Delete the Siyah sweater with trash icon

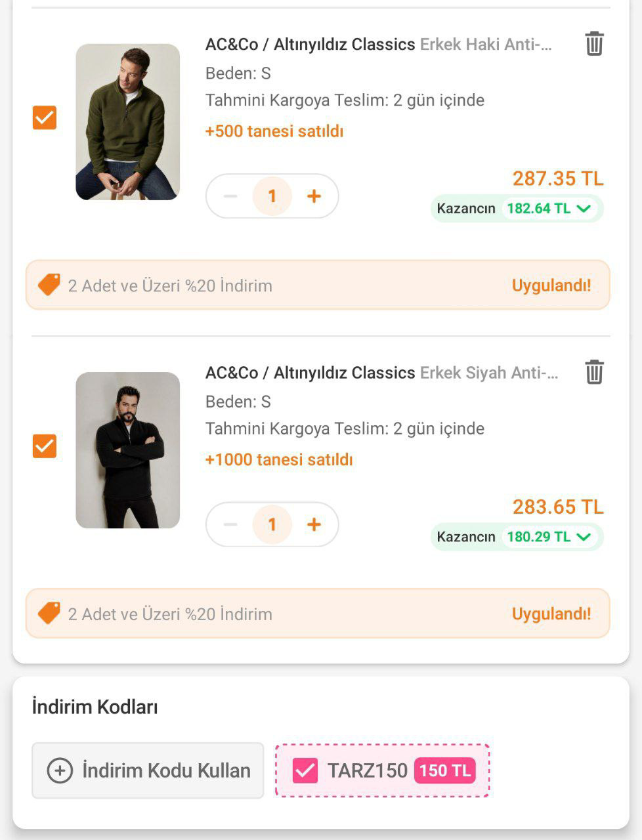tap(594, 372)
